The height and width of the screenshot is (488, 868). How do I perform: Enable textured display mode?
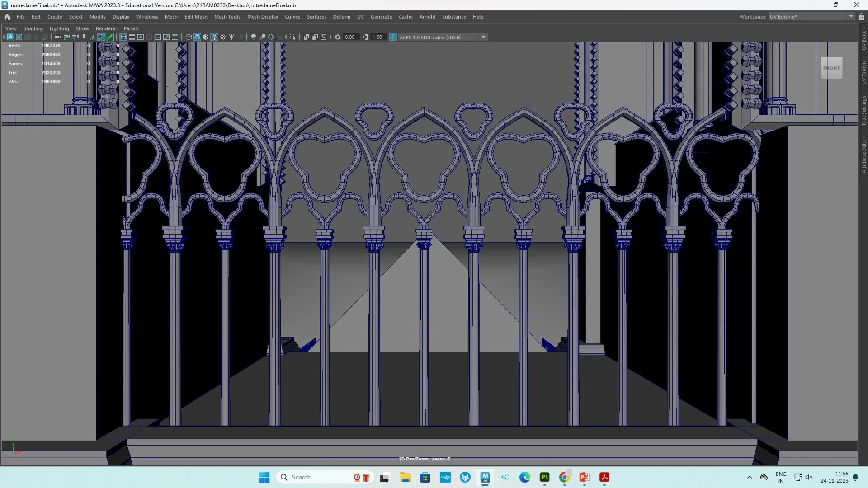coord(214,37)
